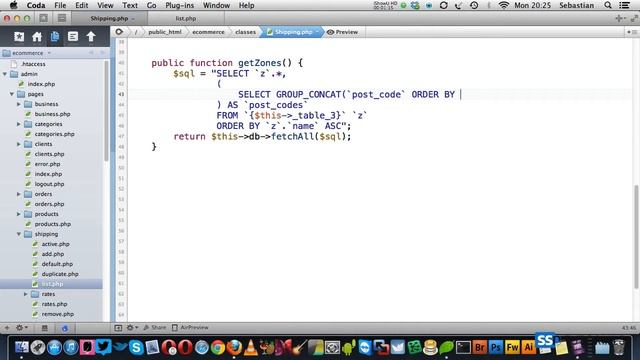Screen dimensions: 640x360
Task: Open the File menu
Action: coord(60,5)
